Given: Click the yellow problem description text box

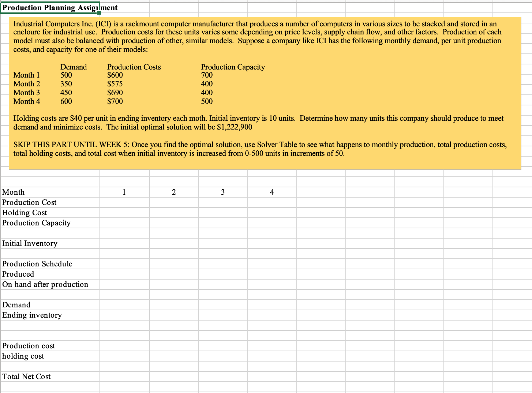Looking at the screenshot, I should (265, 93).
